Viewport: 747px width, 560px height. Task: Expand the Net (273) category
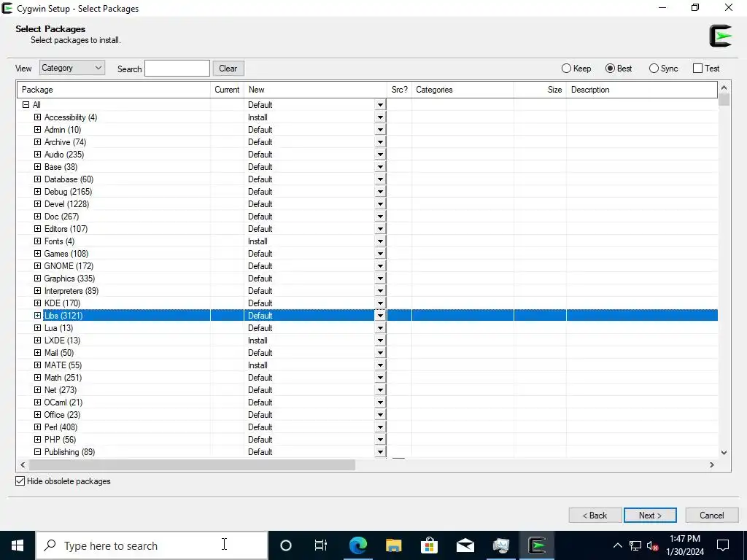[x=37, y=389]
